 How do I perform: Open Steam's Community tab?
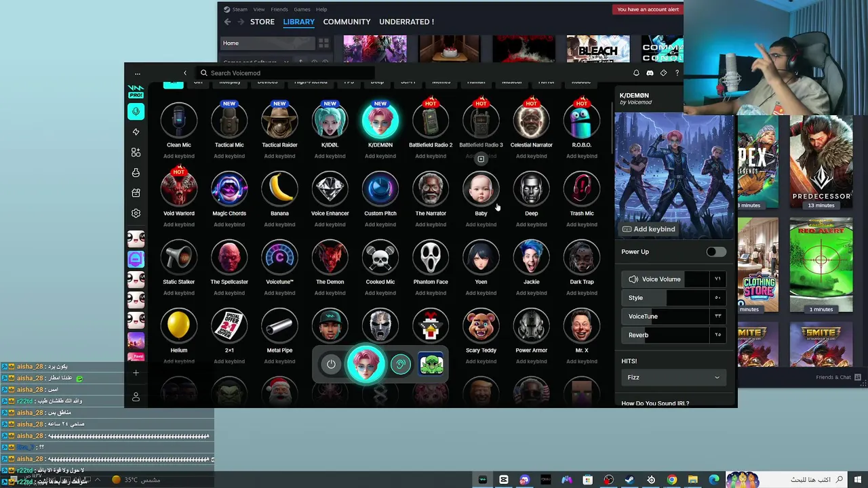tap(347, 22)
